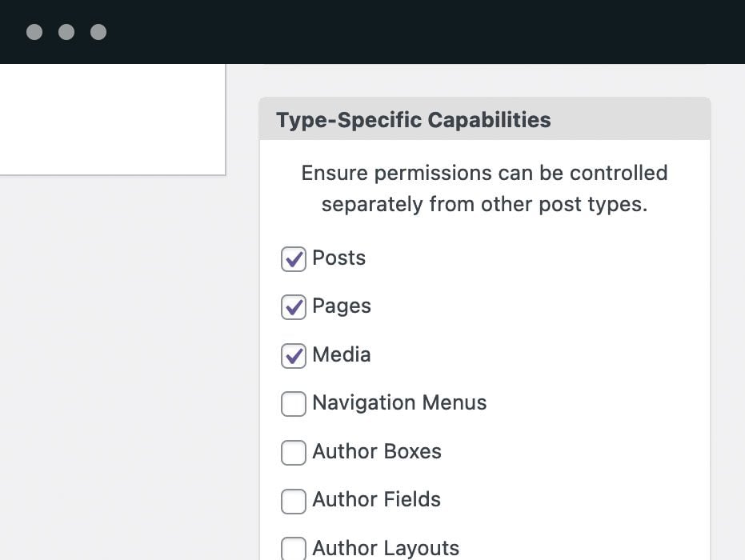
Task: Check the Author Fields checkbox
Action: click(294, 501)
